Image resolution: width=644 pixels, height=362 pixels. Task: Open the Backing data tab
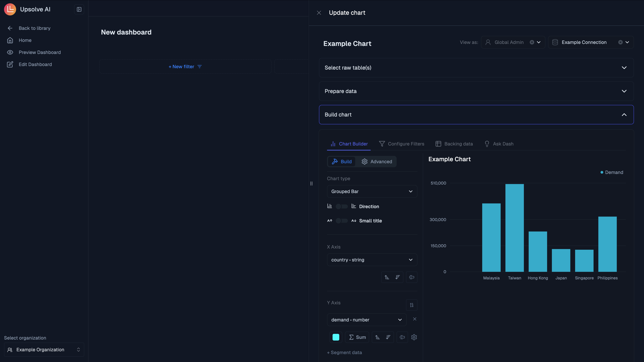454,144
